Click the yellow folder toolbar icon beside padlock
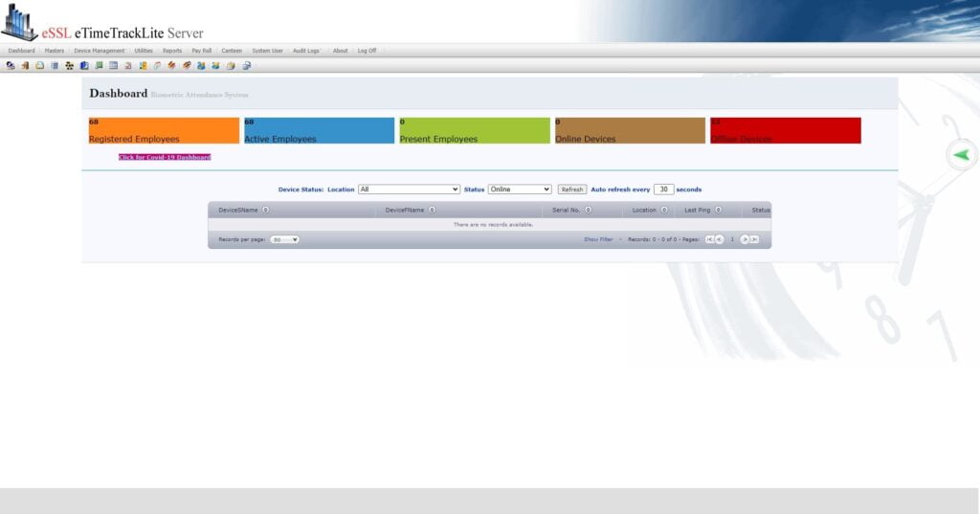 coord(231,66)
